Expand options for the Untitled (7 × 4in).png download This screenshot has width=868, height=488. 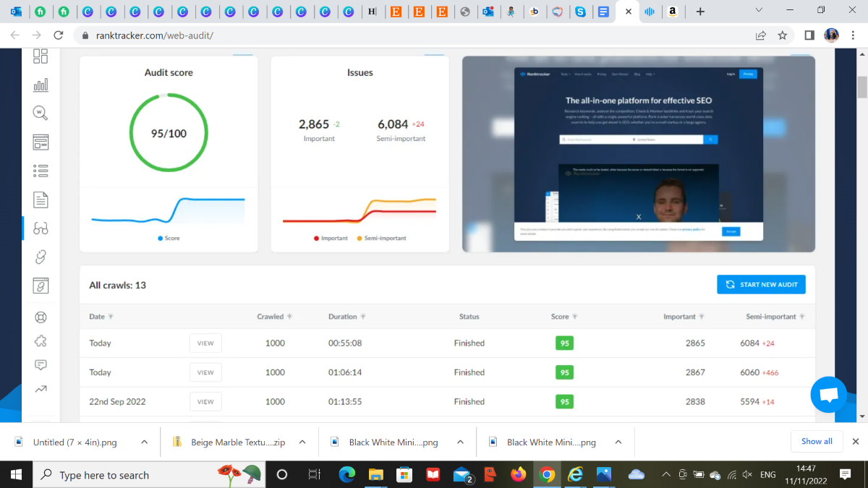pyautogui.click(x=144, y=442)
